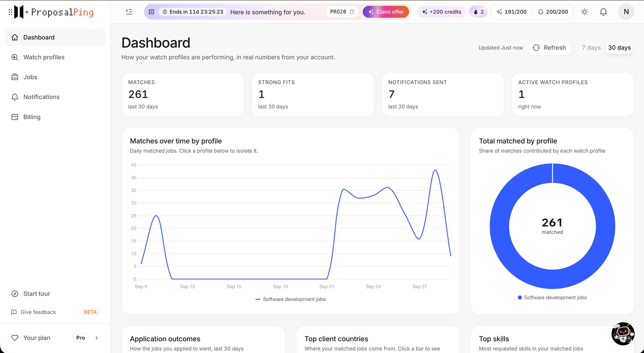Open the chatbot robot assistant icon
This screenshot has width=644, height=353.
click(x=623, y=334)
